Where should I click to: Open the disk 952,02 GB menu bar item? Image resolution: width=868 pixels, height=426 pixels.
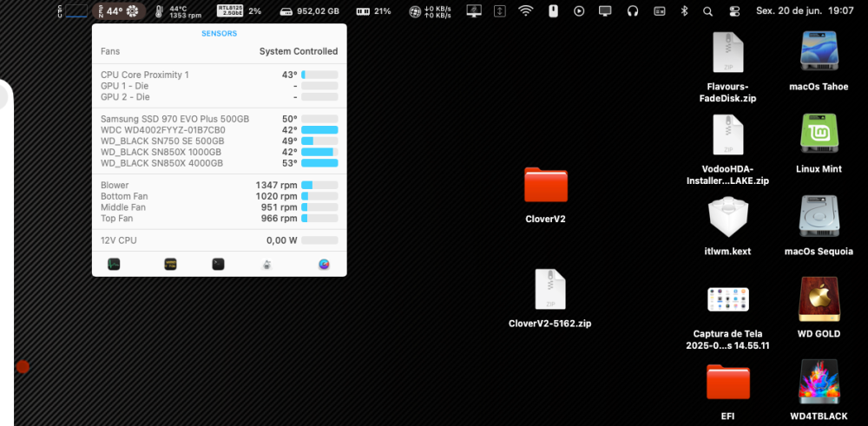pyautogui.click(x=310, y=11)
